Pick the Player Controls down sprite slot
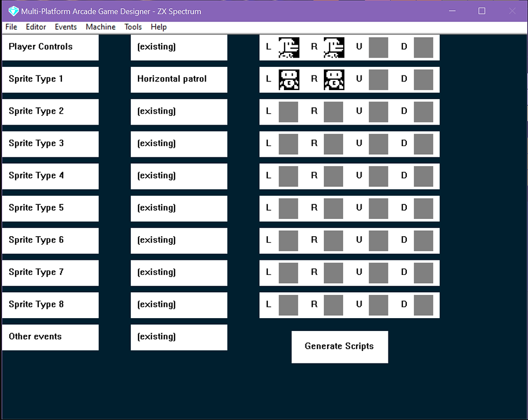The height and width of the screenshot is (420, 528). (423, 47)
